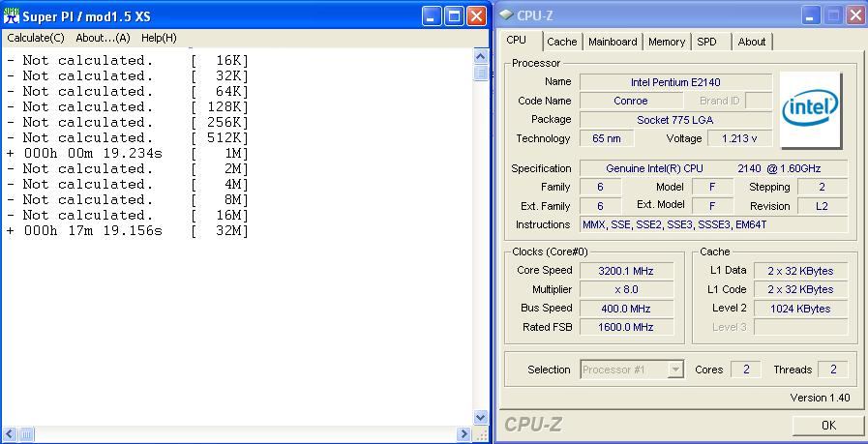
Task: Click the 1M result '000h 00m 19.234s'
Action: [x=93, y=154]
